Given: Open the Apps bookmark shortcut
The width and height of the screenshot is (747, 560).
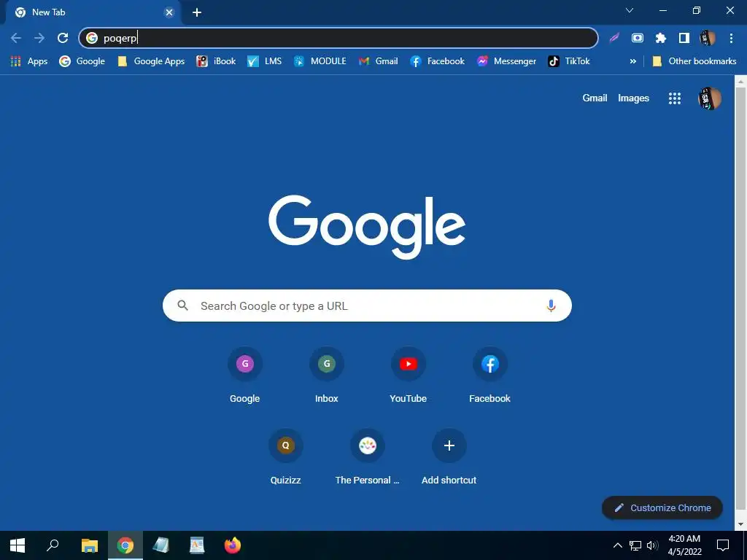Looking at the screenshot, I should tap(29, 61).
